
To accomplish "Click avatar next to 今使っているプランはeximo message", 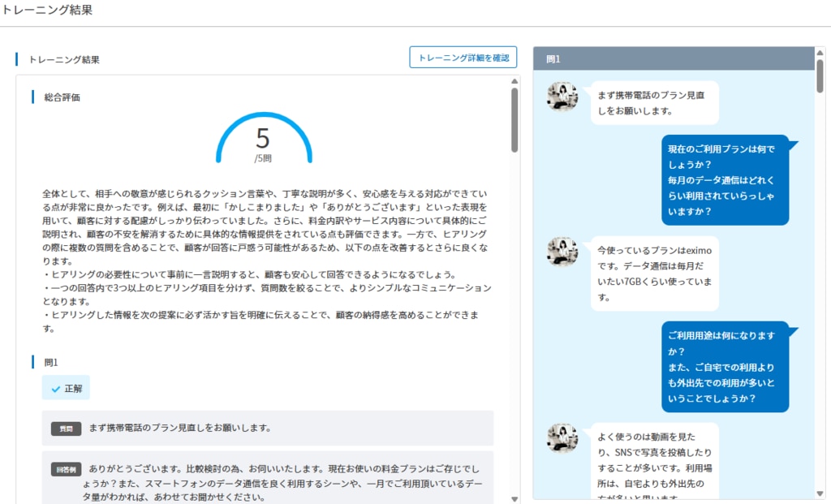I will 562,252.
